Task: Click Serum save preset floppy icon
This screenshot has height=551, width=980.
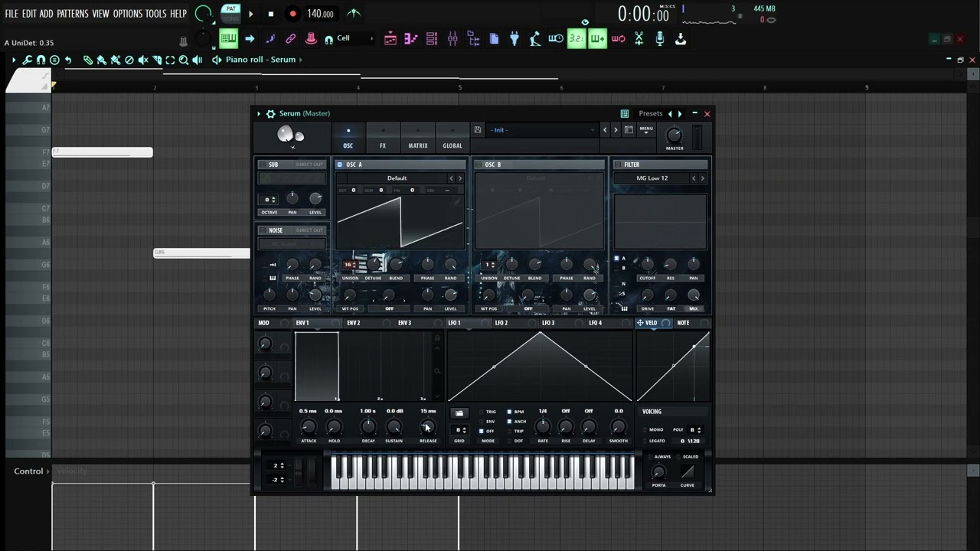Action: click(x=477, y=130)
